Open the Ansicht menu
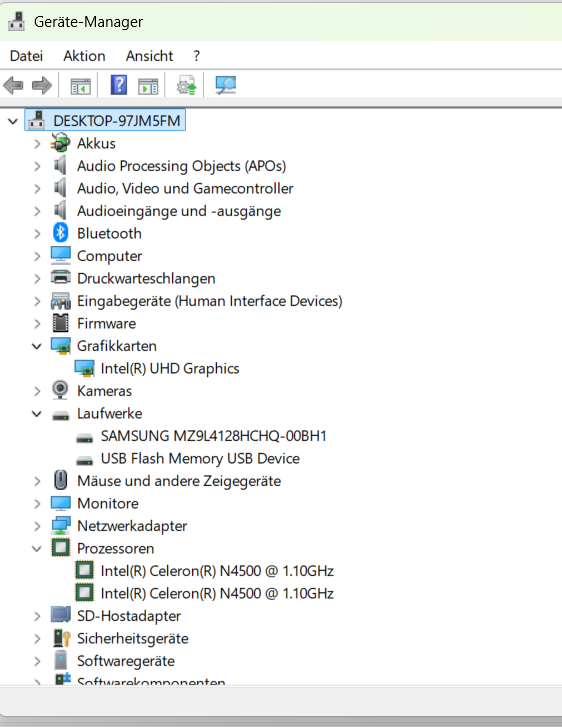This screenshot has width=562, height=727. [x=149, y=56]
